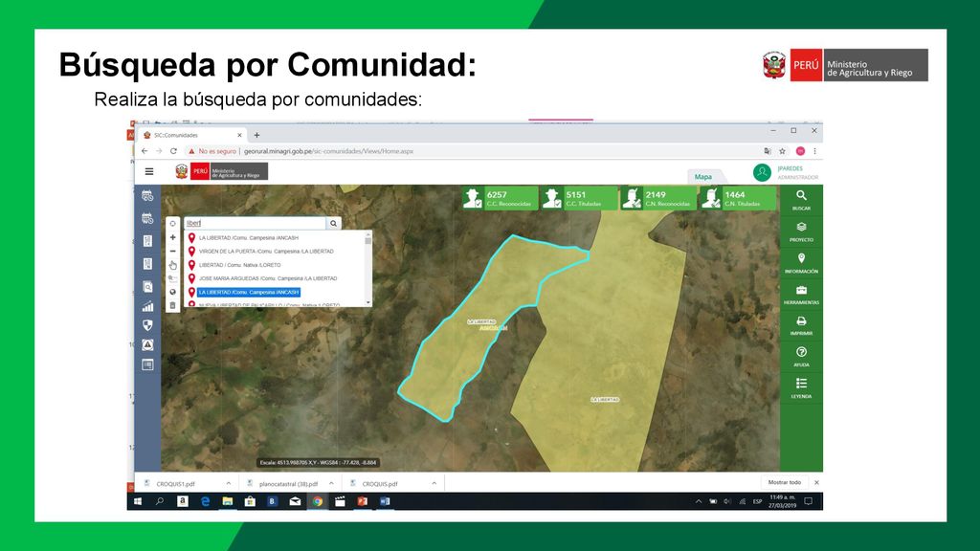
Task: Click the JPAREDES user avatar
Action: click(x=762, y=172)
